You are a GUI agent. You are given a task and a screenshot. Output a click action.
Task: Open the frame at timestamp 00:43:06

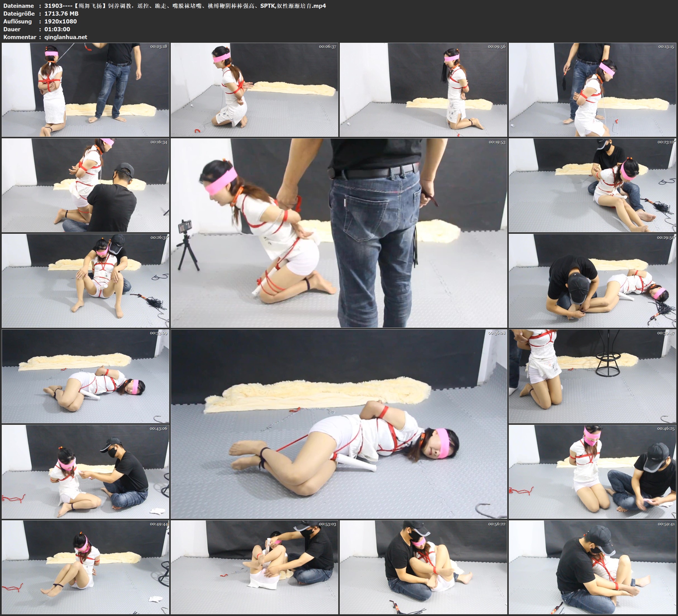[x=85, y=472]
